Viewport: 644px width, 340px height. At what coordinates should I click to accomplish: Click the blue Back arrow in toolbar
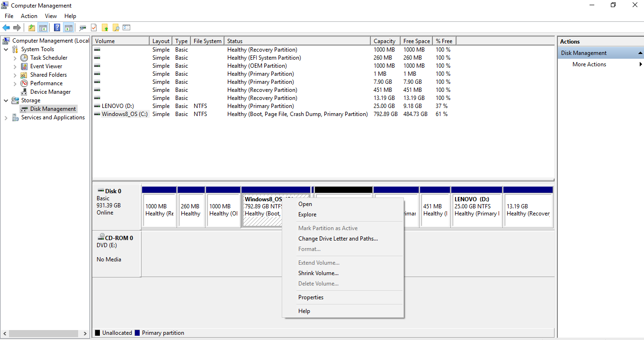[x=6, y=27]
